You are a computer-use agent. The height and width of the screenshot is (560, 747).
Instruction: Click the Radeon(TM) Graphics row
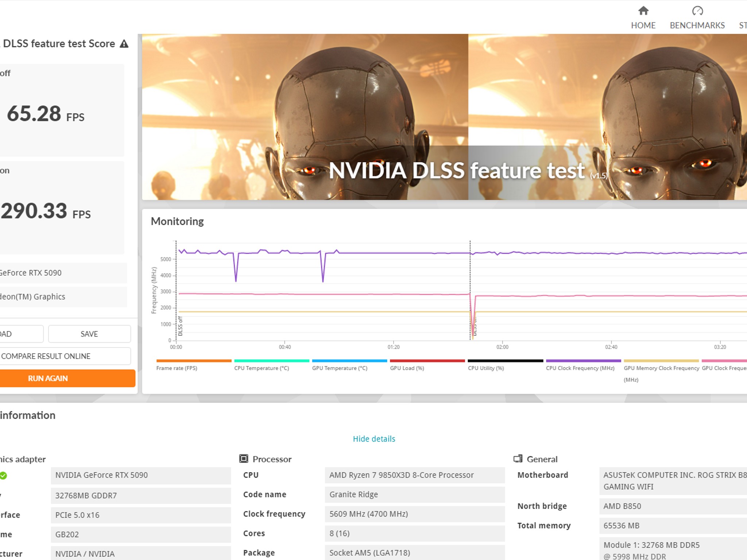click(x=63, y=297)
